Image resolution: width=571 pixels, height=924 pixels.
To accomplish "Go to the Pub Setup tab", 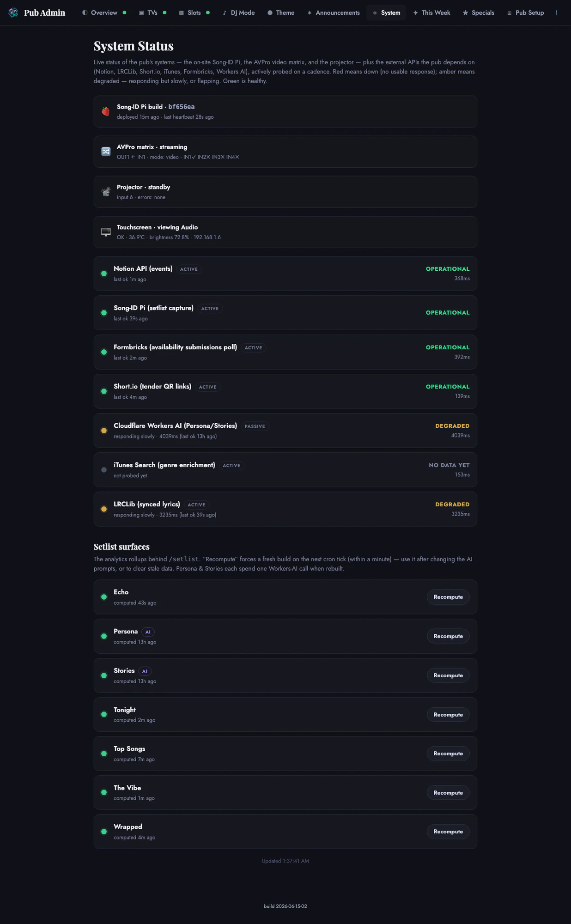I will point(525,12).
